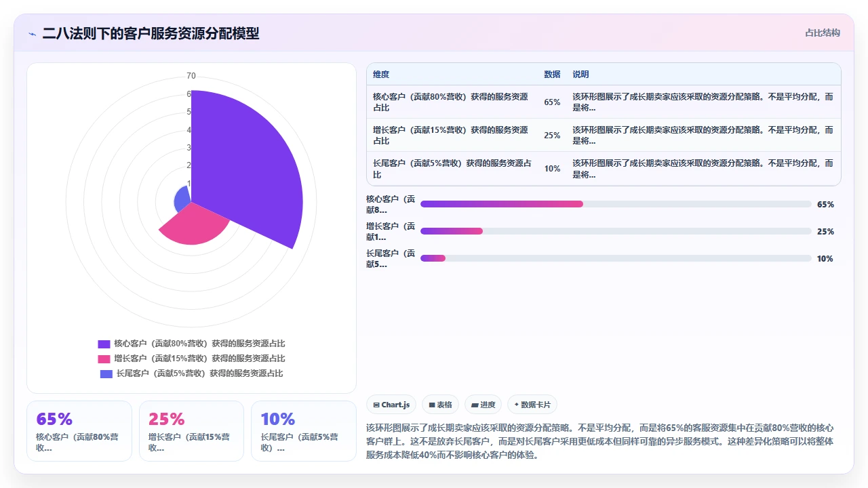Screen dimensions: 868x488
Task: Open the 65% data card
Action: [x=79, y=431]
